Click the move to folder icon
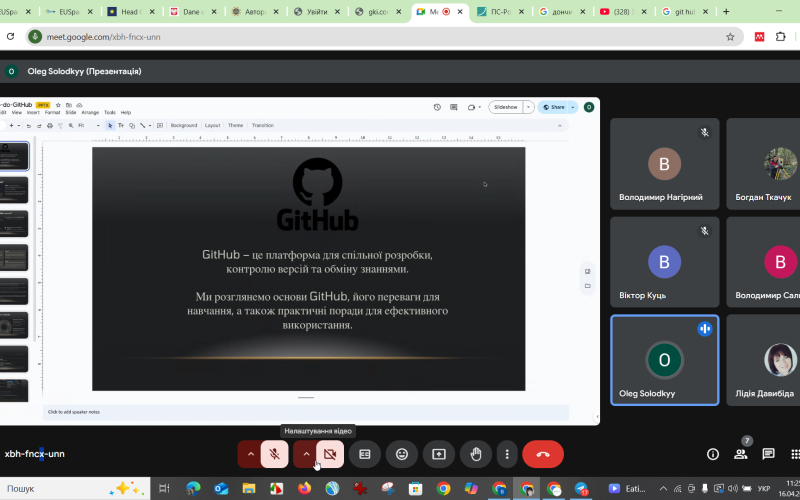 coord(69,105)
